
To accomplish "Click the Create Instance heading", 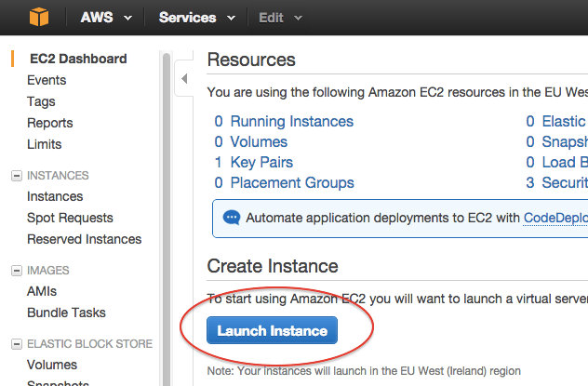I will tap(273, 266).
